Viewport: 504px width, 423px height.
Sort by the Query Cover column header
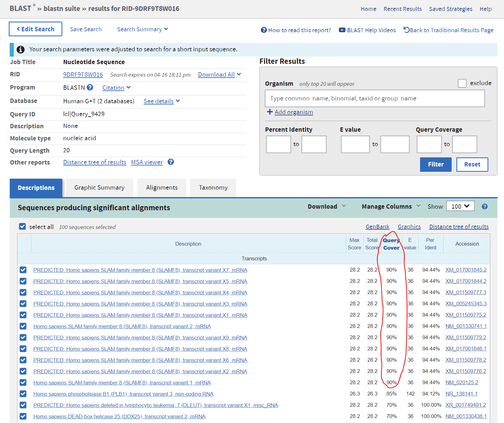click(x=391, y=244)
